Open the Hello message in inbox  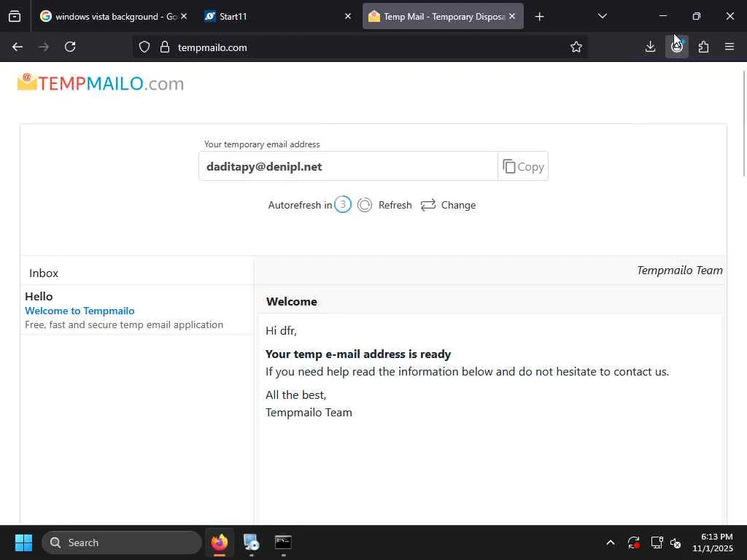(137, 310)
